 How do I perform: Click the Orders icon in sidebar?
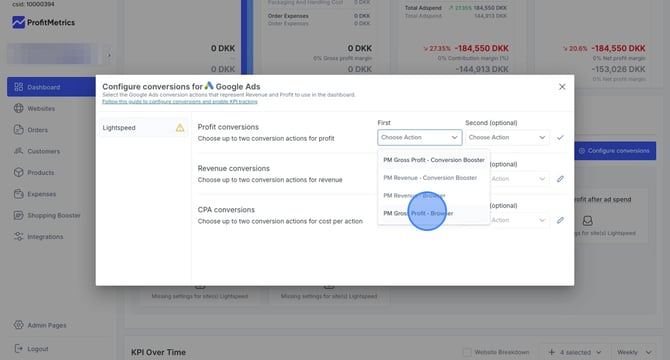pos(18,130)
